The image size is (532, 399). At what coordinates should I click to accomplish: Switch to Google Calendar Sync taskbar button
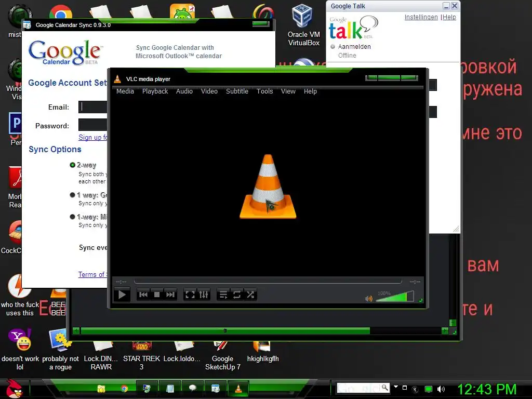click(x=215, y=389)
